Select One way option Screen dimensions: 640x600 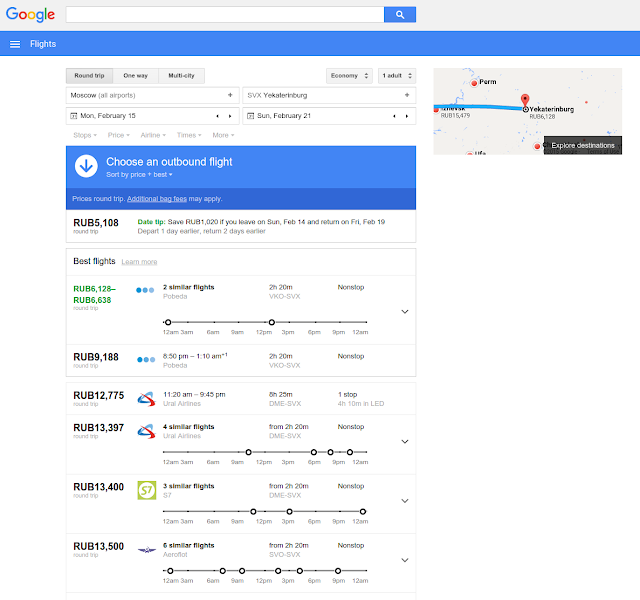click(x=136, y=76)
